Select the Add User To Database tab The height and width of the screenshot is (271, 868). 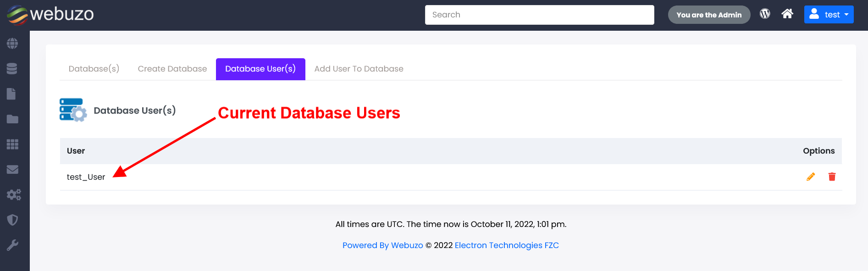click(x=359, y=69)
